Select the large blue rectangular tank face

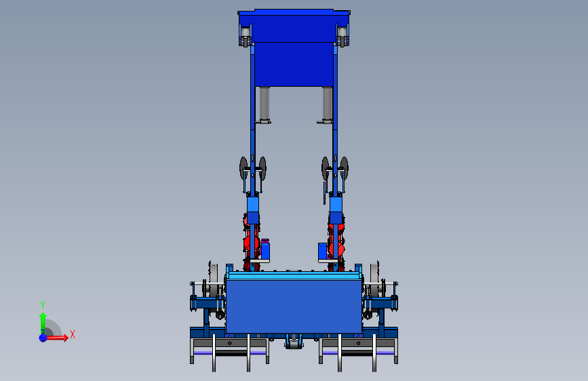(294, 306)
